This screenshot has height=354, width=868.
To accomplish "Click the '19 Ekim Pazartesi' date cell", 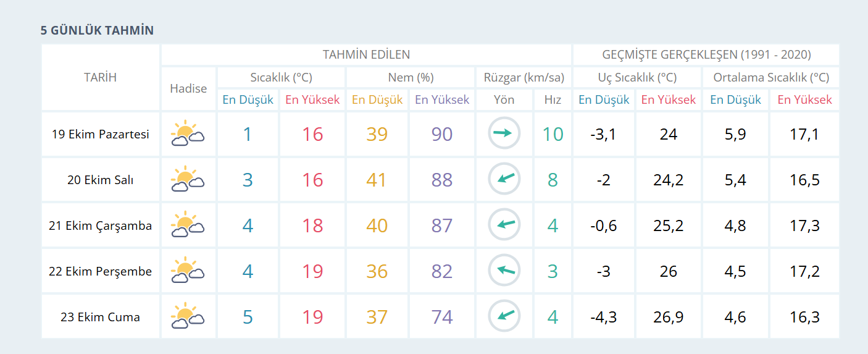I will [101, 134].
